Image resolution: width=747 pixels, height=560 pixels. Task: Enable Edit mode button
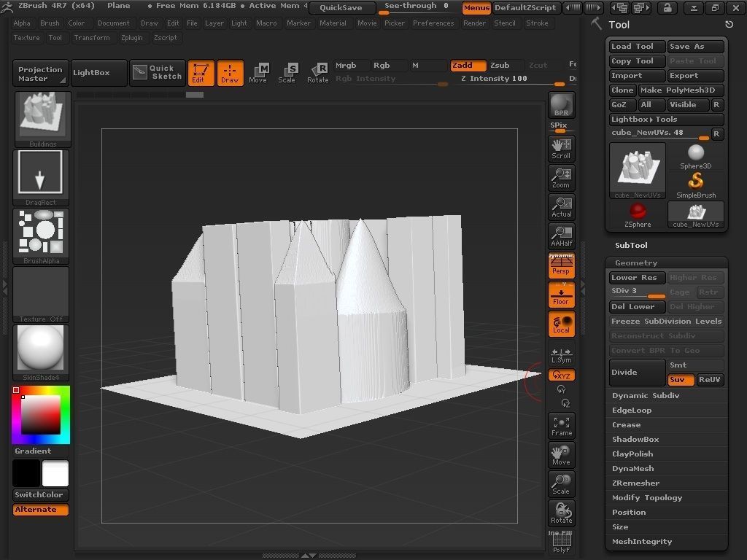(201, 73)
